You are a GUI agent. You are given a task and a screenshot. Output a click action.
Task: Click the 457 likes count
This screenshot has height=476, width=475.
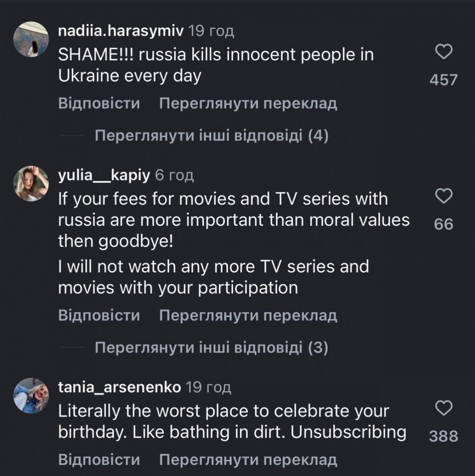(x=444, y=80)
